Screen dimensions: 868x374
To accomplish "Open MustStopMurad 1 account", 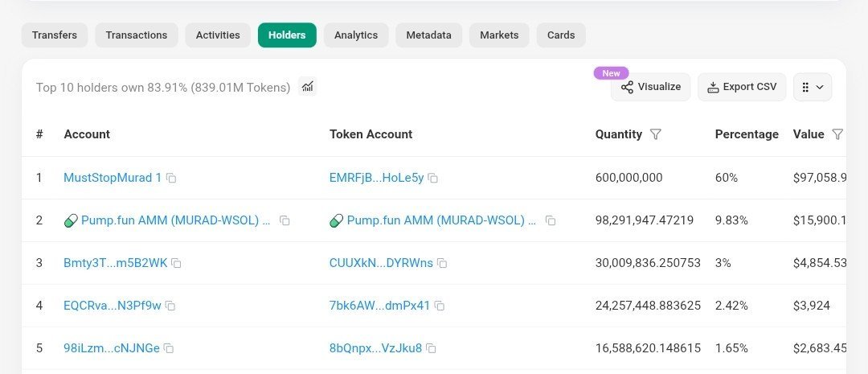I will coord(113,178).
